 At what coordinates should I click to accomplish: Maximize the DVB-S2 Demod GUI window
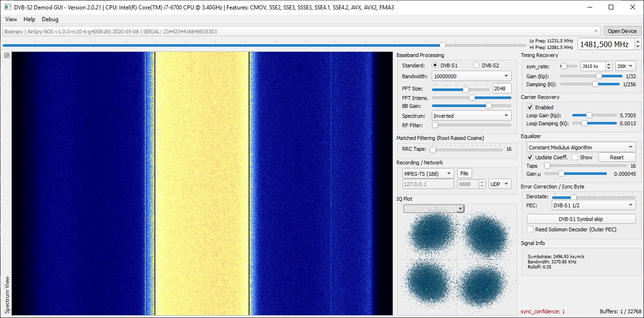611,7
